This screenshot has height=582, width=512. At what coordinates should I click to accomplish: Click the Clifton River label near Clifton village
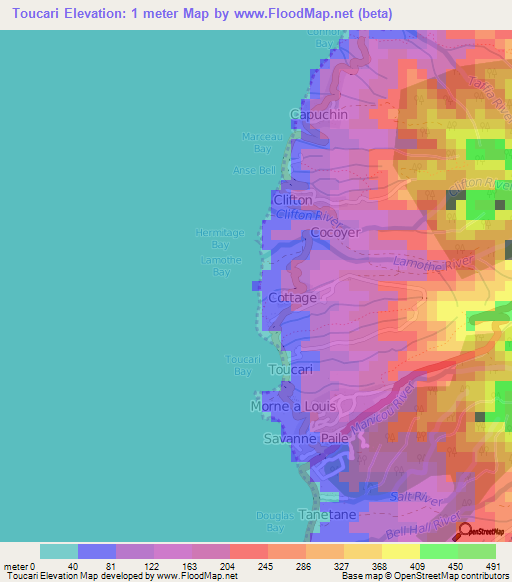[308, 218]
